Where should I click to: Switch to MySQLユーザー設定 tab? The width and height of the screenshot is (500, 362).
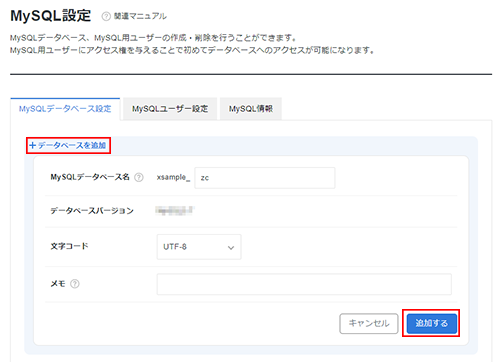point(170,109)
